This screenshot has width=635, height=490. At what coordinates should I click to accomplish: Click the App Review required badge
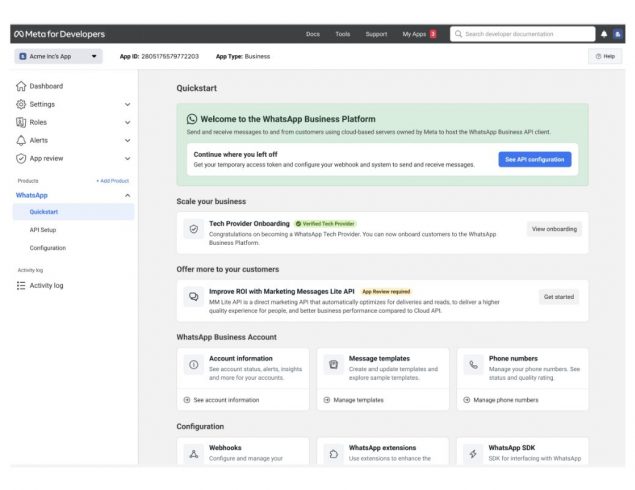[x=386, y=292]
